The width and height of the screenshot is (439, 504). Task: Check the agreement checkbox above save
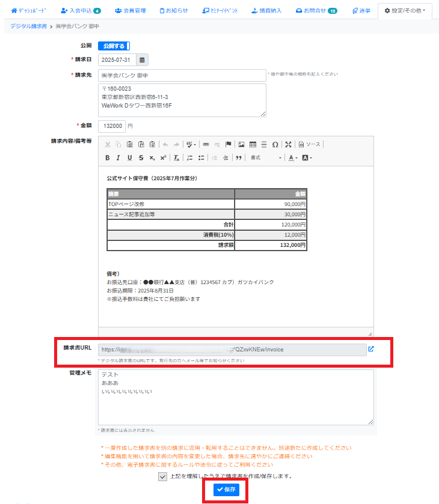click(x=163, y=476)
